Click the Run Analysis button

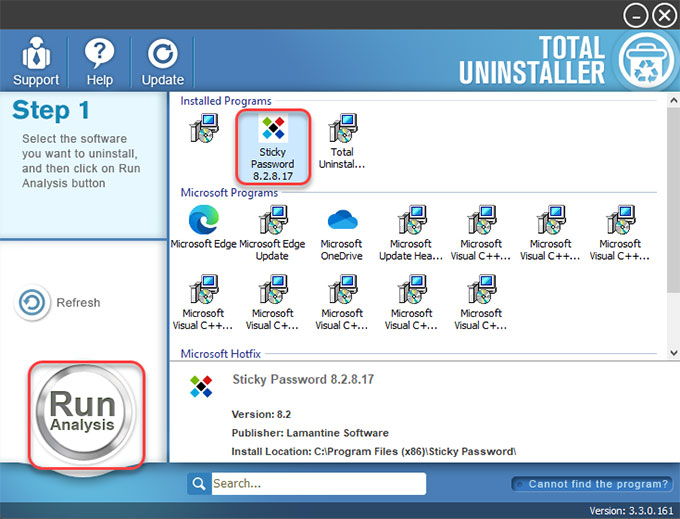click(x=85, y=414)
